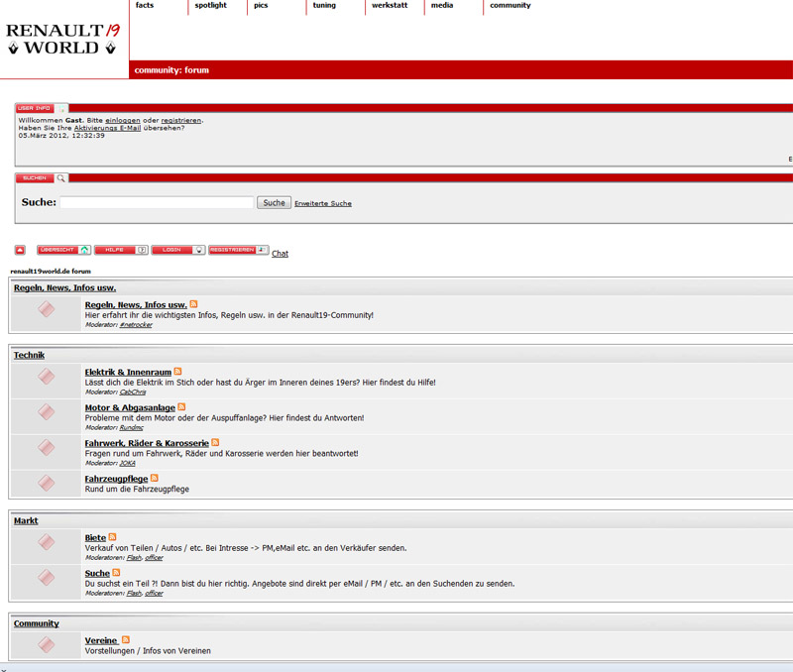Open the Fahrzeugpflege forum

pyautogui.click(x=116, y=479)
